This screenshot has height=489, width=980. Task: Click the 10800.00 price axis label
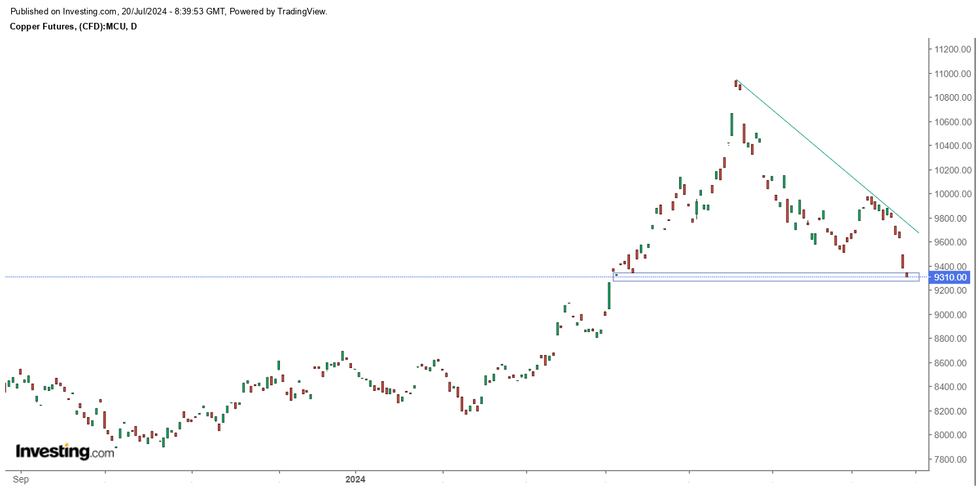point(951,98)
